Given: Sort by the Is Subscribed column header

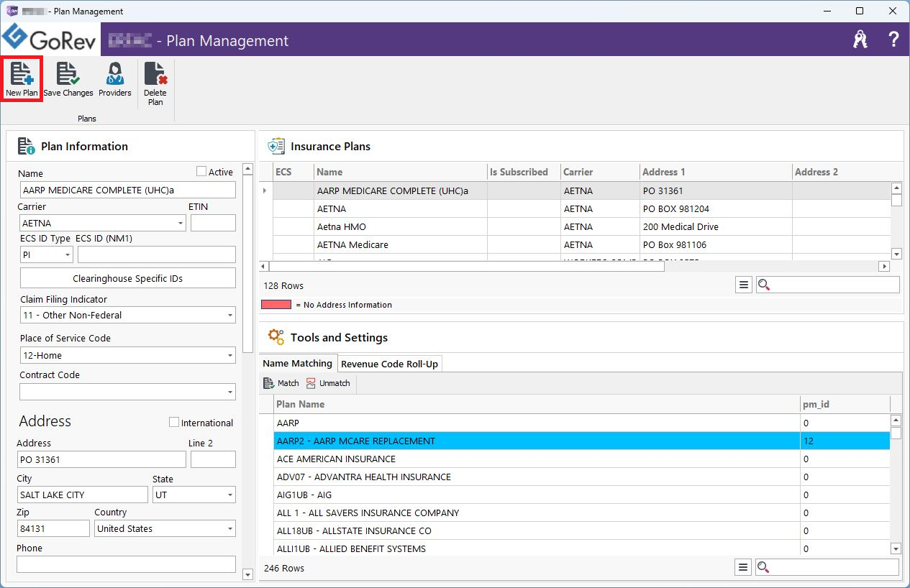Looking at the screenshot, I should [524, 172].
